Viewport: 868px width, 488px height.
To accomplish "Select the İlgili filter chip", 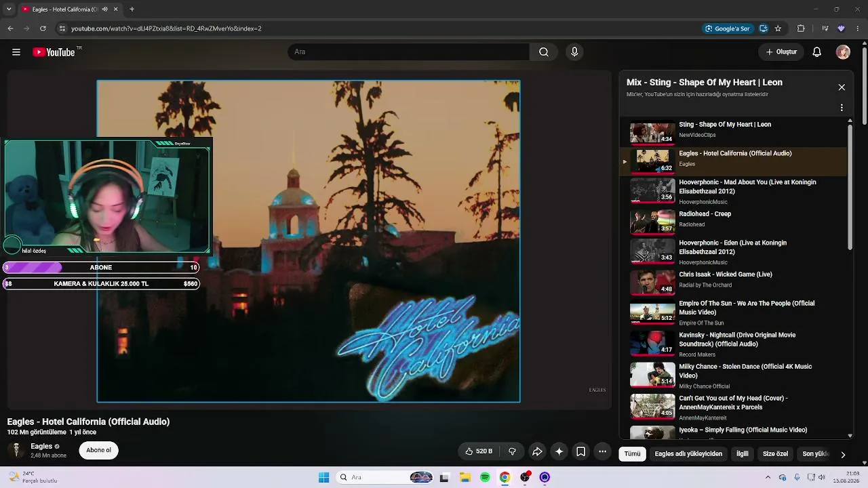I will pyautogui.click(x=743, y=454).
